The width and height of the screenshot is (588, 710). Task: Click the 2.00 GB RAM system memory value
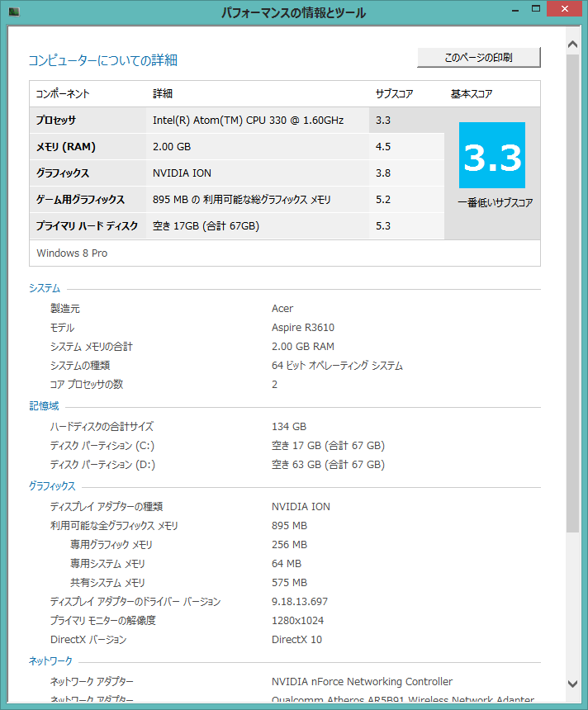[x=303, y=347]
